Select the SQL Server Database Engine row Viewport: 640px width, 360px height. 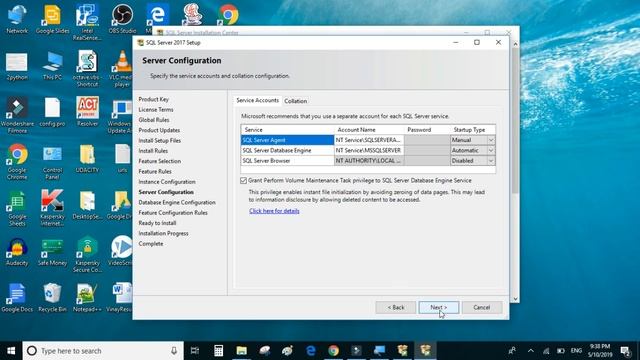(x=287, y=150)
